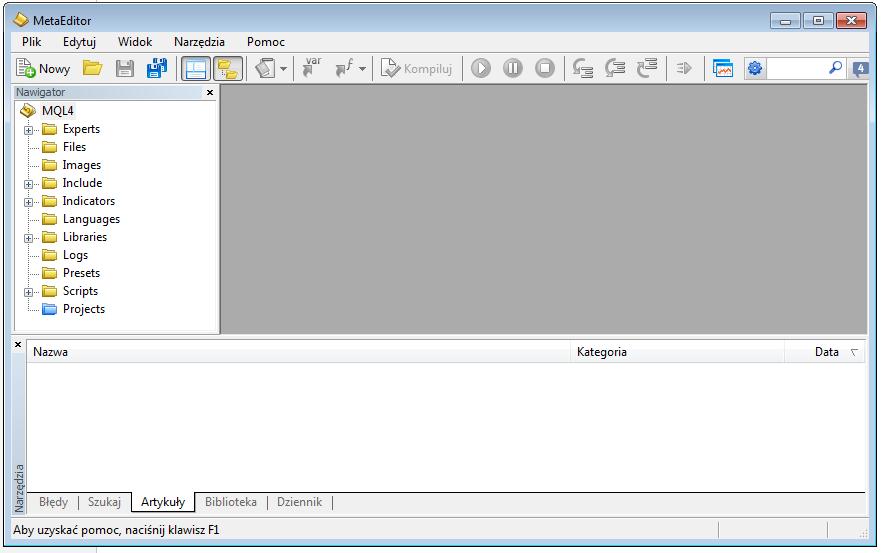Expand the Include folder
881x553 pixels.
[x=28, y=184]
